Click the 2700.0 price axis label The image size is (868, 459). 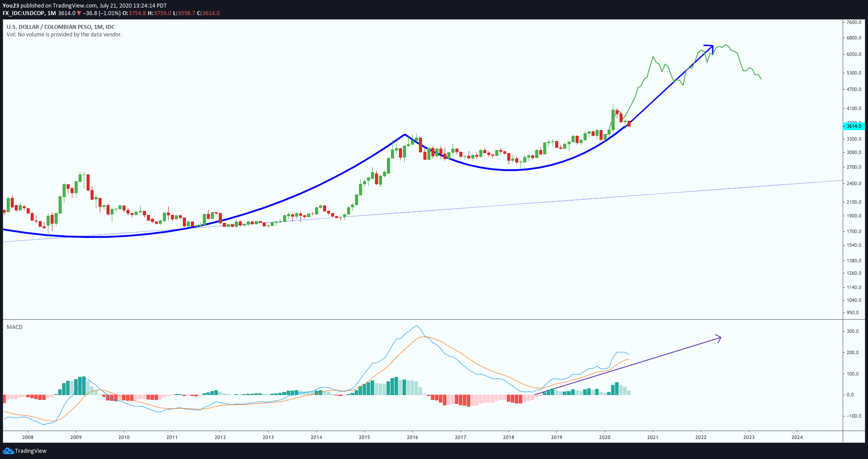(x=854, y=167)
